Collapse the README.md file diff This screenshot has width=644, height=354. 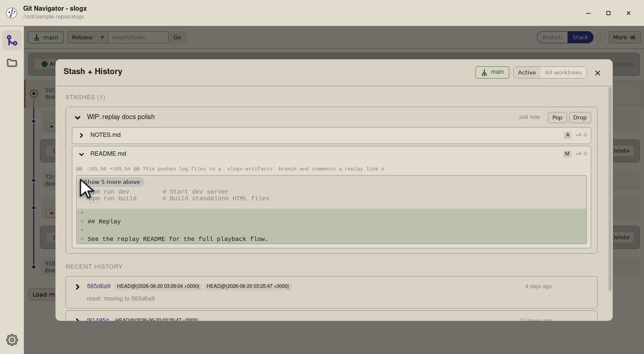pyautogui.click(x=81, y=154)
